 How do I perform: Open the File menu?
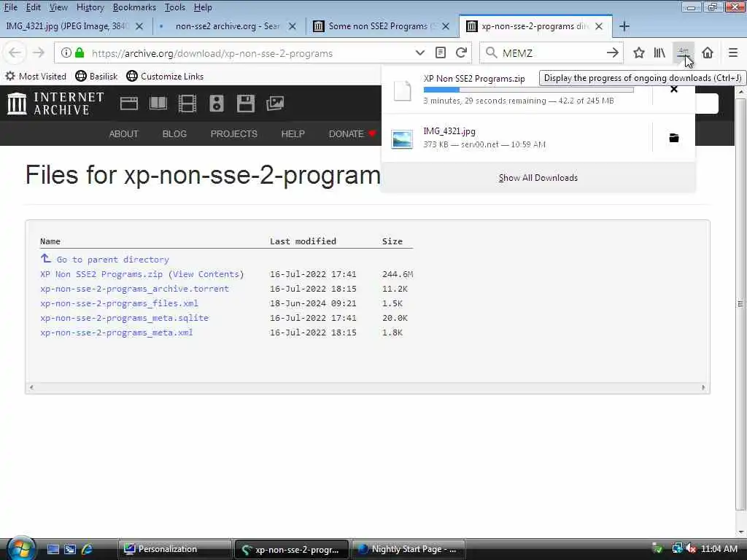pyautogui.click(x=10, y=7)
